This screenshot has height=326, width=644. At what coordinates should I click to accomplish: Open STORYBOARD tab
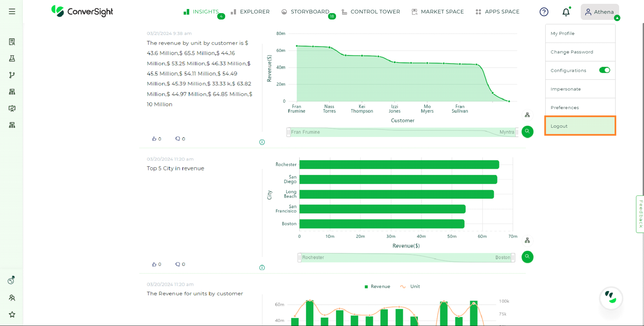click(x=306, y=12)
